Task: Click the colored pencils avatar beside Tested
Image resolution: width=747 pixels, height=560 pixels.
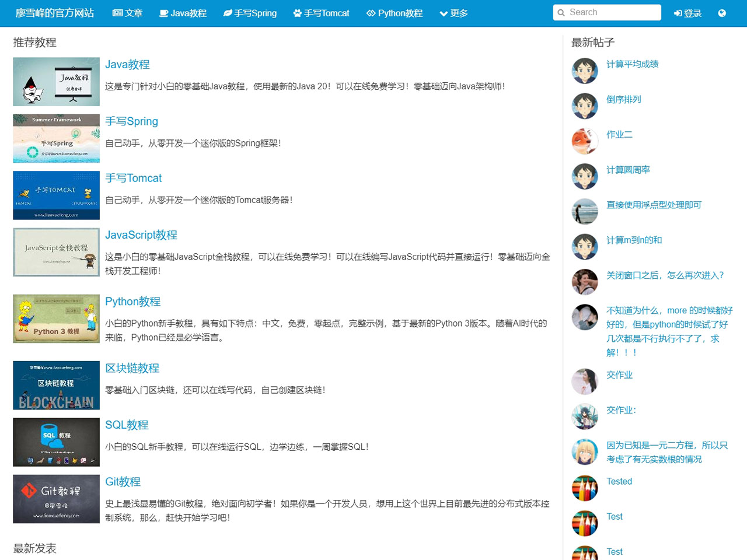Action: click(584, 488)
